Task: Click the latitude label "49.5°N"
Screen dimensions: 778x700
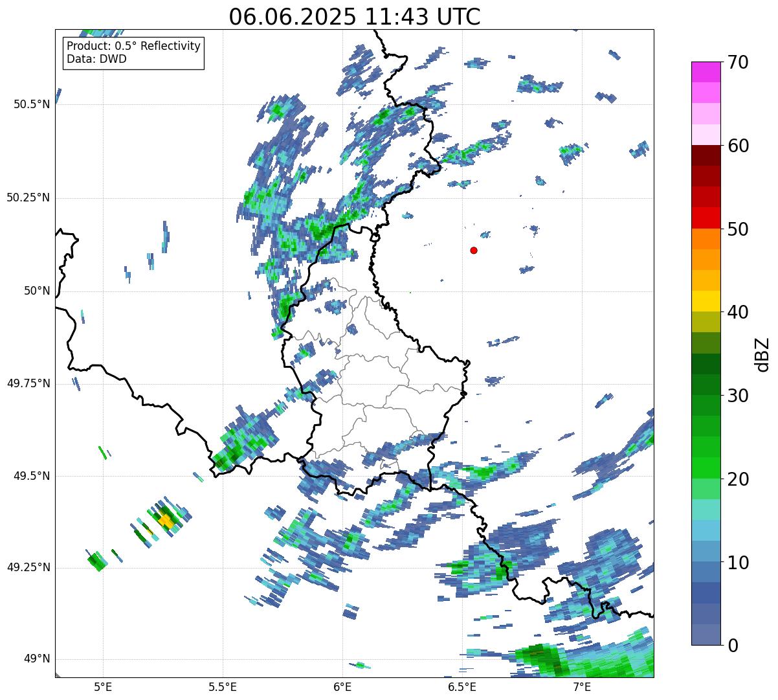Action: click(x=31, y=476)
